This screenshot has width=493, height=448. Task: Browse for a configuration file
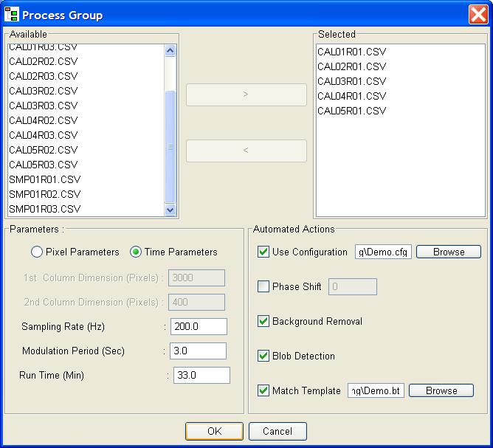(448, 252)
